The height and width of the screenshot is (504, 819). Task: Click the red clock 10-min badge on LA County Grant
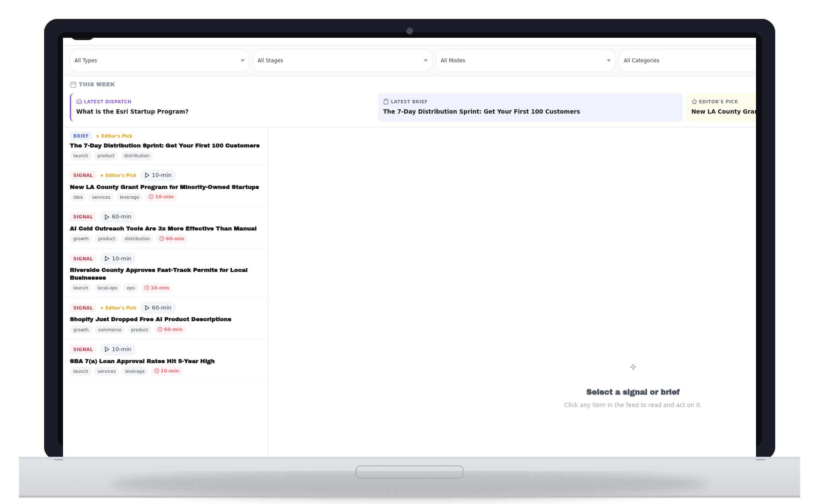coord(161,197)
